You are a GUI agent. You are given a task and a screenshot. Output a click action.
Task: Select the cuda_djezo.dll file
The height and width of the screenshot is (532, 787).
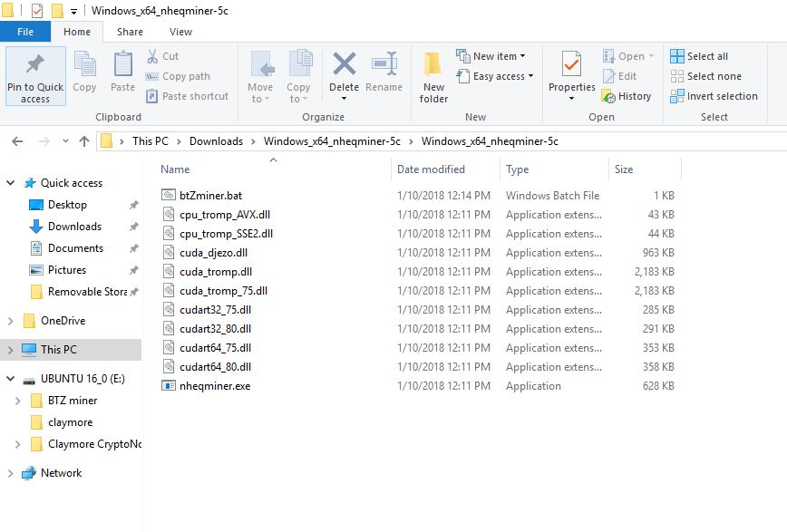click(x=213, y=253)
